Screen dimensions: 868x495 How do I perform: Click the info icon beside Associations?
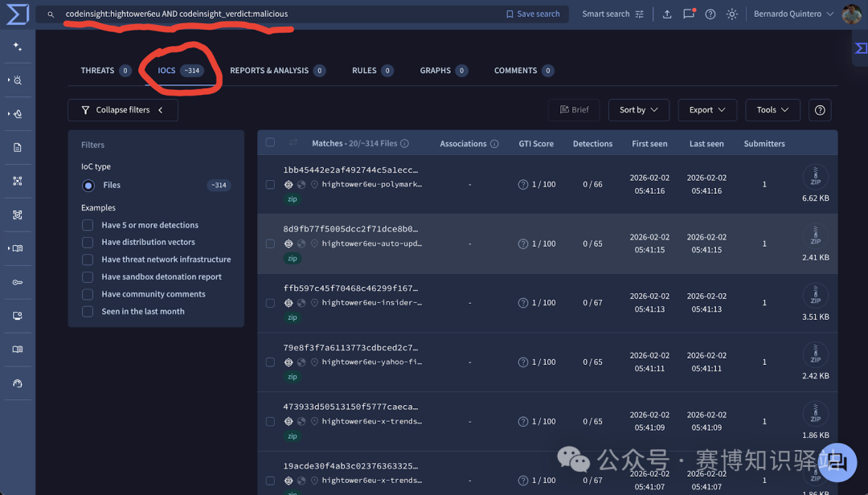[494, 143]
